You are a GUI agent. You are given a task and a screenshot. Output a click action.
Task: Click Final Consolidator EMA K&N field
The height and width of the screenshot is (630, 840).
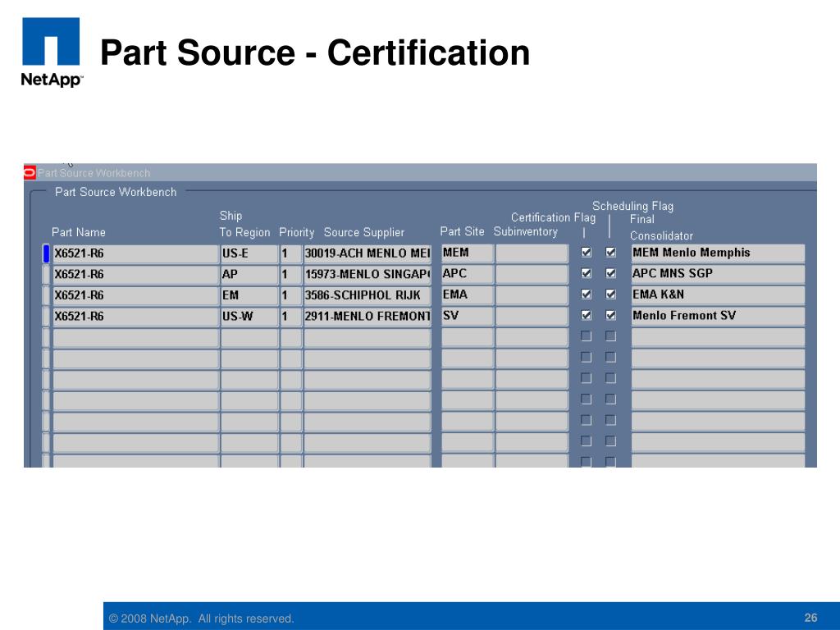(x=718, y=294)
